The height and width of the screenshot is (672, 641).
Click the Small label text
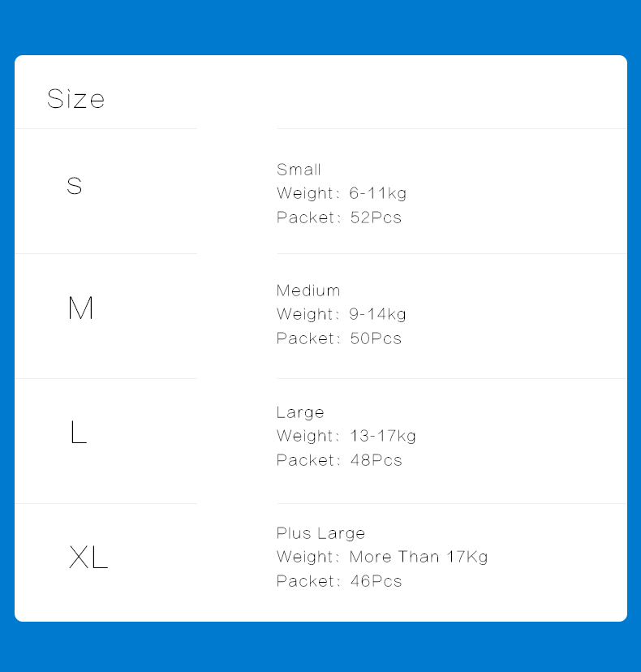point(299,170)
